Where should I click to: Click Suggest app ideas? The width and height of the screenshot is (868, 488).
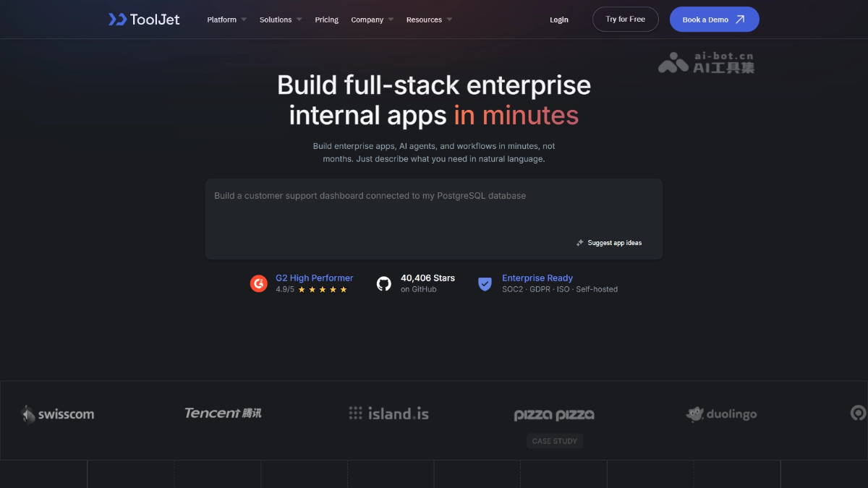(609, 243)
